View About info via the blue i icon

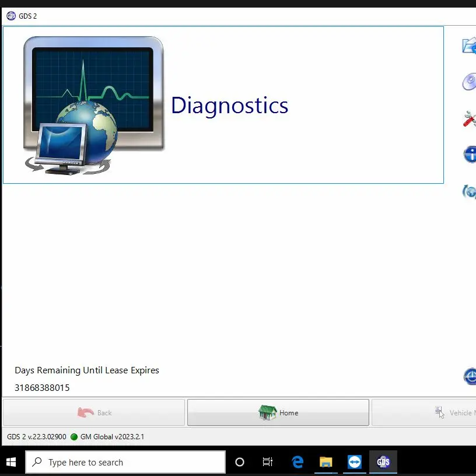[x=469, y=155]
